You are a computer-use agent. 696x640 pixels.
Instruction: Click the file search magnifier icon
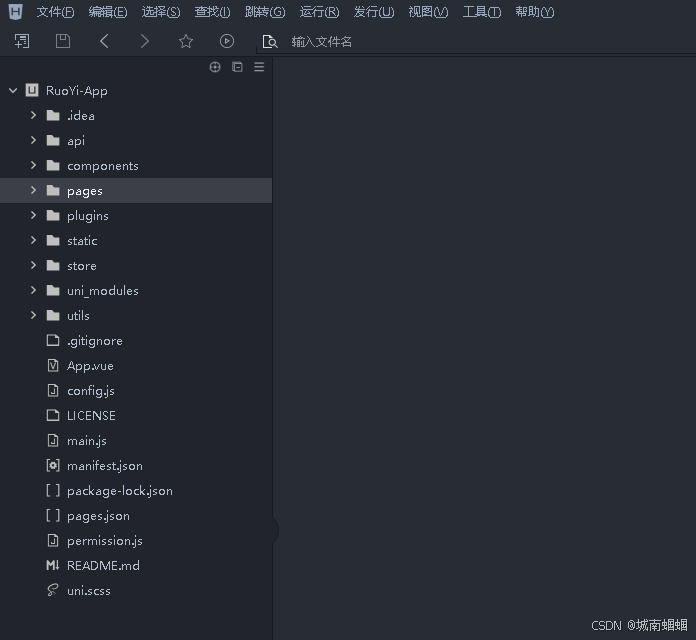tap(270, 42)
